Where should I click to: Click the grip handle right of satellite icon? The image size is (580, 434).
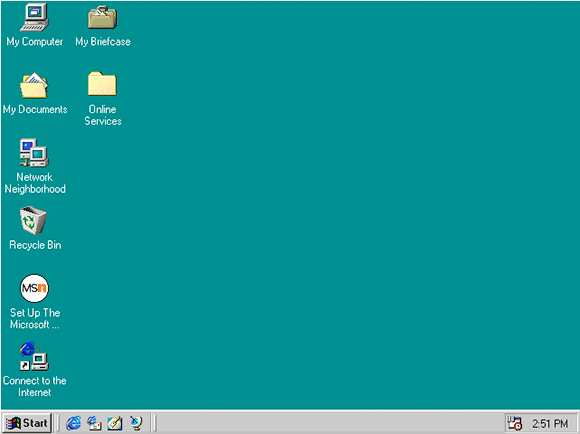(154, 423)
